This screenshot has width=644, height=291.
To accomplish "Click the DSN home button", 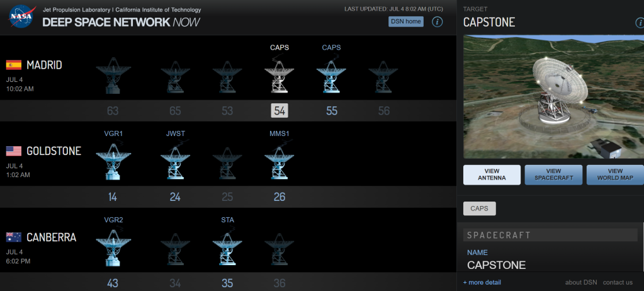I will tap(405, 22).
